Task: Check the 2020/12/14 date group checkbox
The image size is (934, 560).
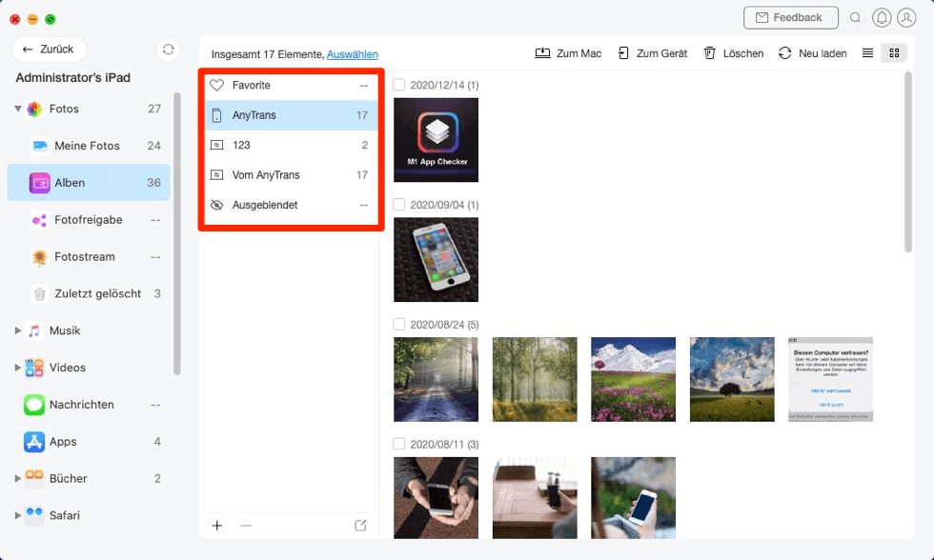Action: pos(399,86)
